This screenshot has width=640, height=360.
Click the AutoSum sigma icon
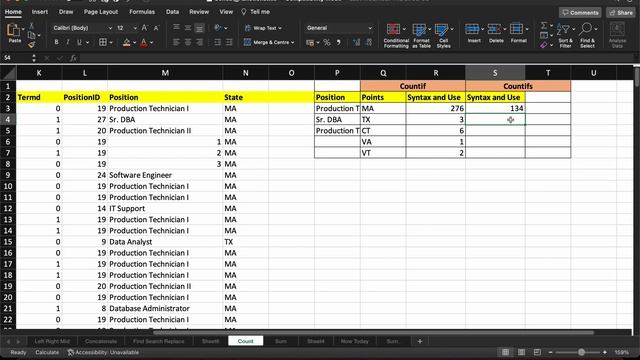pos(544,26)
